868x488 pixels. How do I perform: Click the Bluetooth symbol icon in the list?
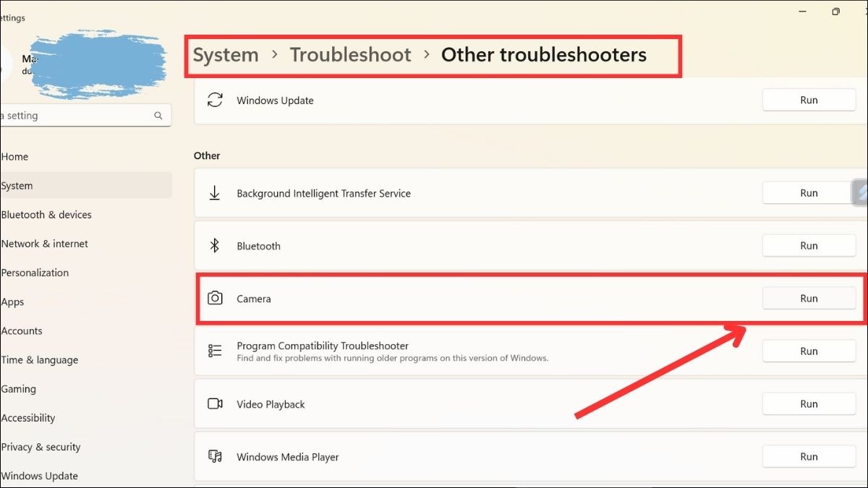click(x=215, y=246)
